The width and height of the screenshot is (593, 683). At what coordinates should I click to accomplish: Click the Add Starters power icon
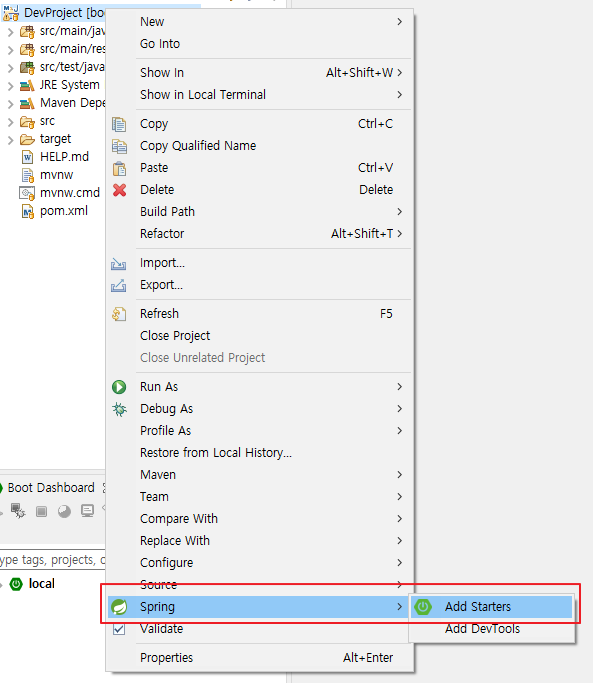pyautogui.click(x=423, y=607)
